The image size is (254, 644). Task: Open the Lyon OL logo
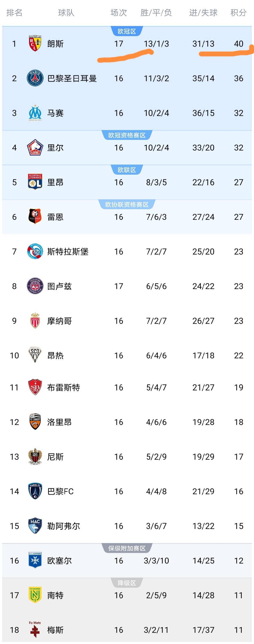pos(35,182)
